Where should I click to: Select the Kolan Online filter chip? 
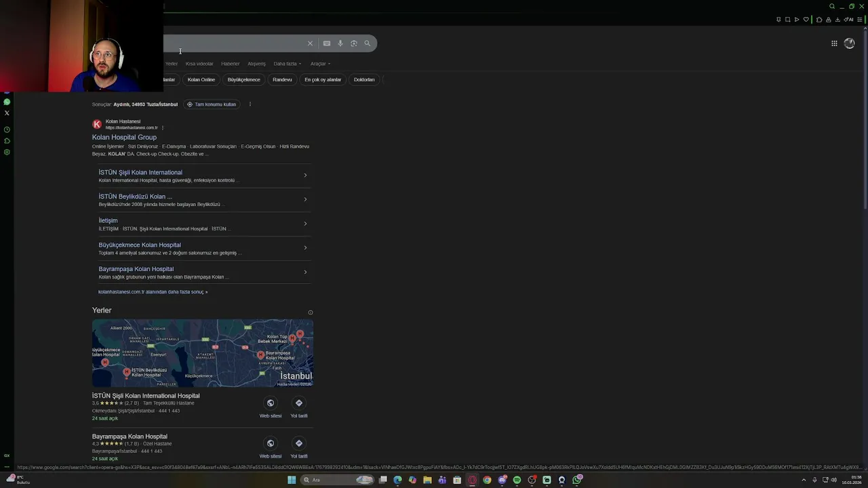tap(201, 79)
